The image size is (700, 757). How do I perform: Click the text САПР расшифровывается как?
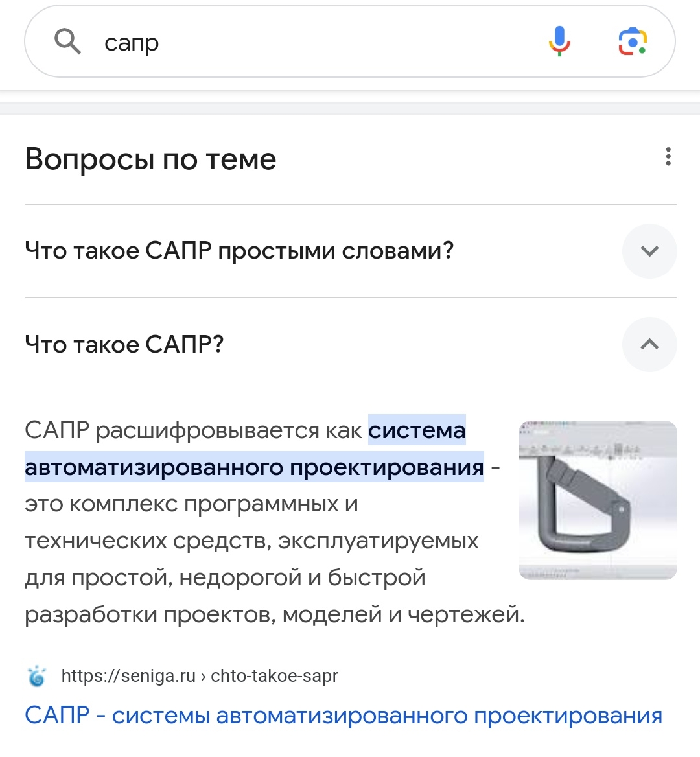[x=193, y=430]
